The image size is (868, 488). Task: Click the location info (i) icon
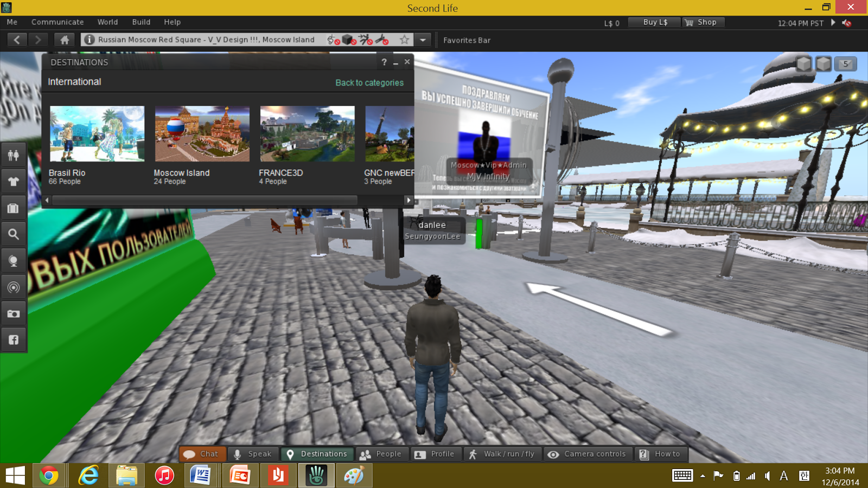click(90, 40)
